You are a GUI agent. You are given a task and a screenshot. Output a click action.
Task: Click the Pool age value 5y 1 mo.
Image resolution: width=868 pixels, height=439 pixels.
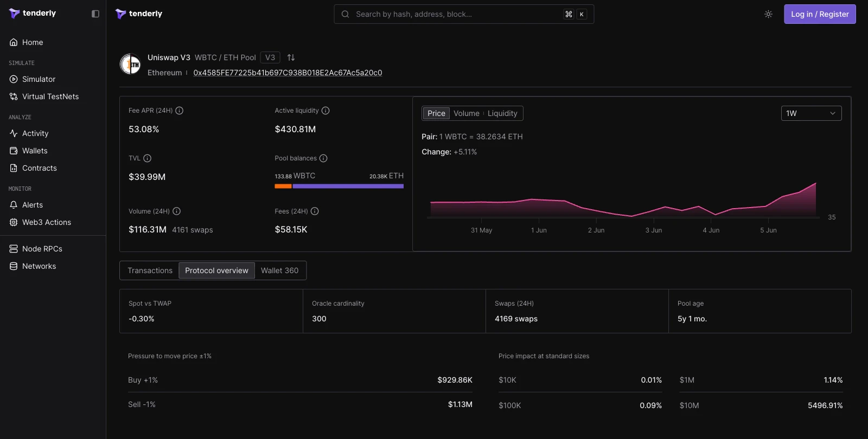(x=692, y=319)
